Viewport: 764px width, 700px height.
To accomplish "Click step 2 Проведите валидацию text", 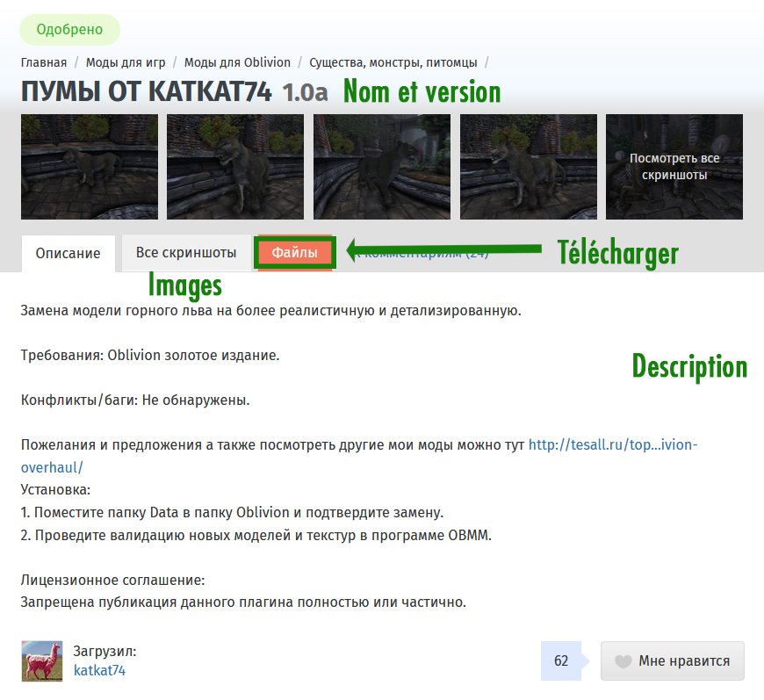I will tap(256, 535).
